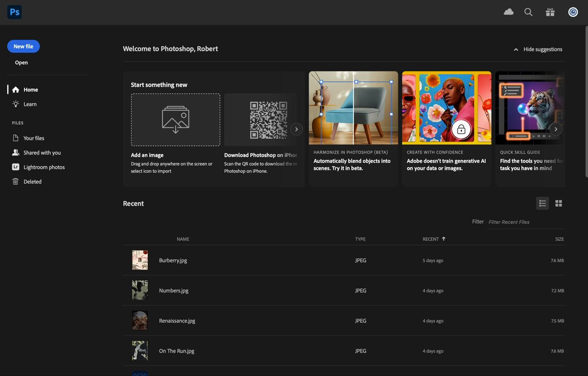Screen dimensions: 588x376
Task: Click the Burberry.jpg file name
Action: 173,260
